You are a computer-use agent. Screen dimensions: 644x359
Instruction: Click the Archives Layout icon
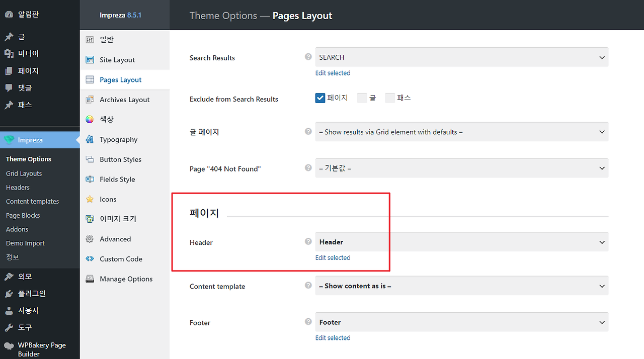90,100
